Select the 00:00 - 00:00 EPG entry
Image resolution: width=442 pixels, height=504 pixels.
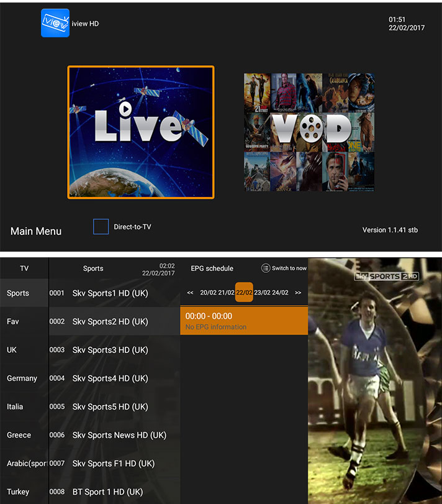coord(244,321)
